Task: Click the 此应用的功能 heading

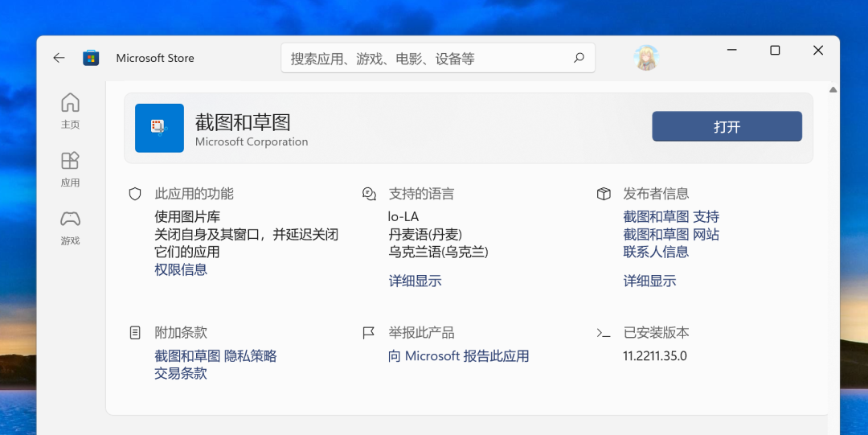Action: click(x=194, y=194)
